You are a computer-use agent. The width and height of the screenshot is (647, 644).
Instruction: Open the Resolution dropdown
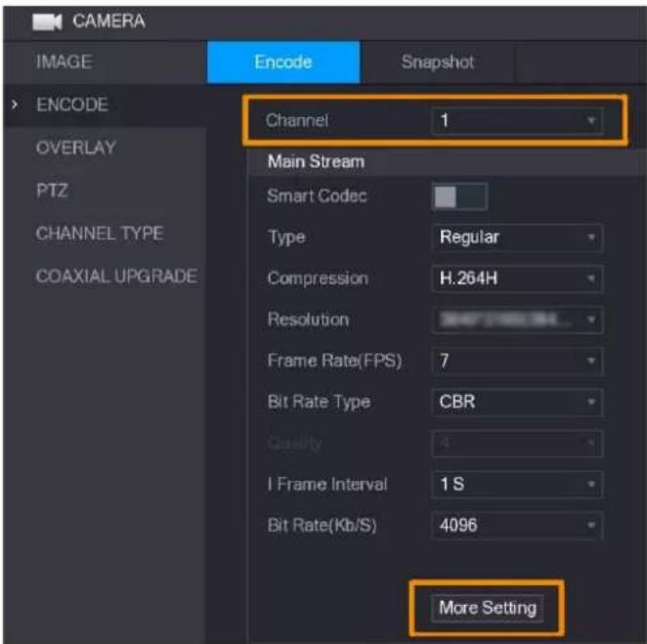pyautogui.click(x=517, y=320)
